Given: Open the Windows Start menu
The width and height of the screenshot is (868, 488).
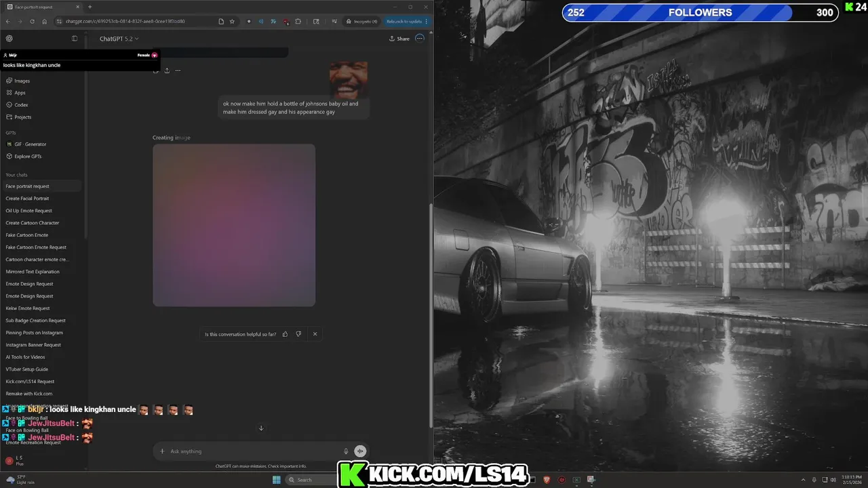Looking at the screenshot, I should [277, 480].
